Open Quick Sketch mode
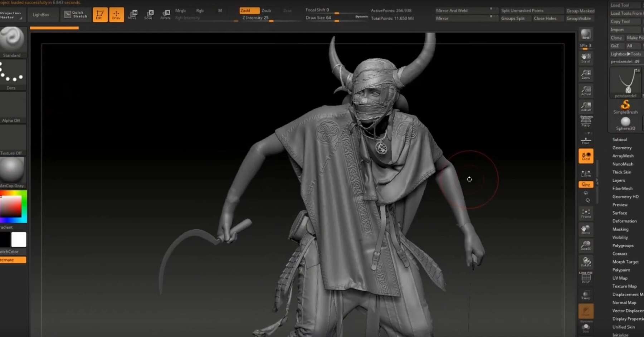Image resolution: width=644 pixels, height=337 pixels. (x=75, y=14)
